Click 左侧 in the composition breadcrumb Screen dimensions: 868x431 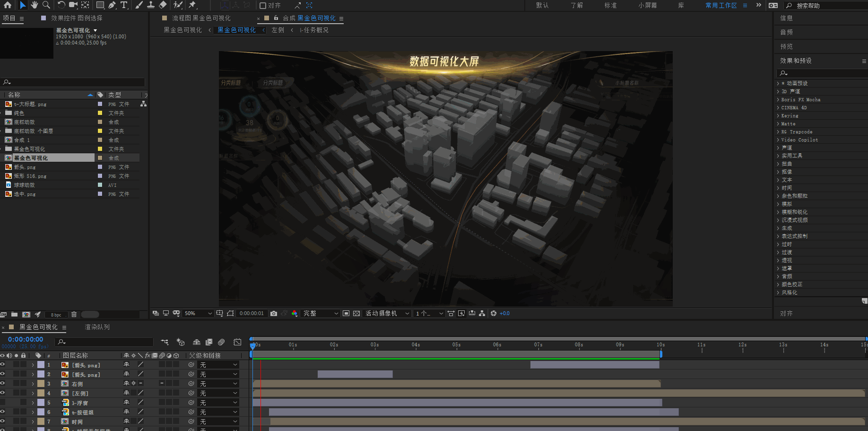[x=278, y=30]
